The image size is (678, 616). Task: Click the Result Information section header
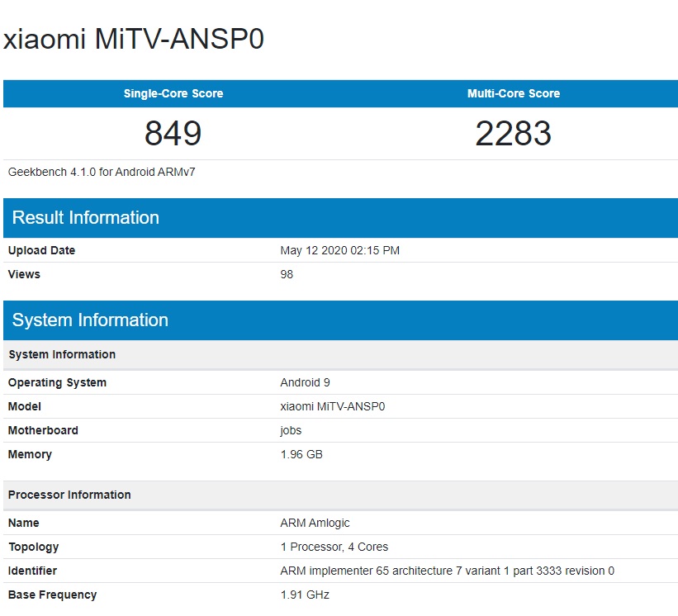pos(86,218)
